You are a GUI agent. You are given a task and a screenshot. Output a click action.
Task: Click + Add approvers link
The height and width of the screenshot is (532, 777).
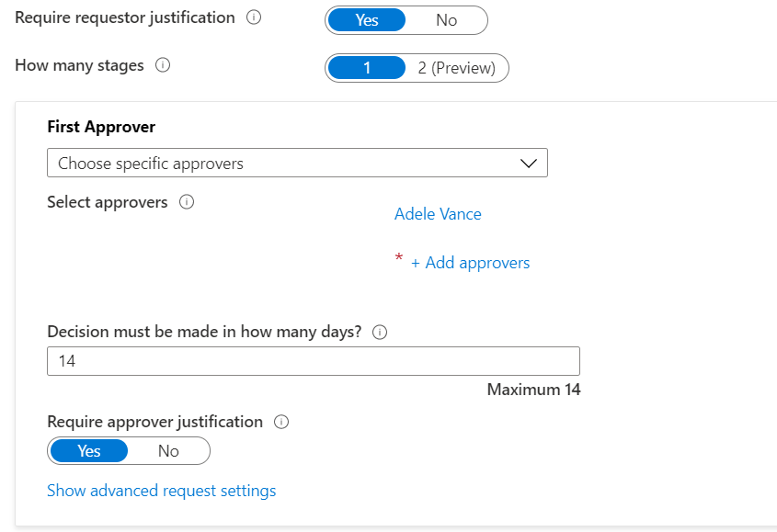point(470,263)
